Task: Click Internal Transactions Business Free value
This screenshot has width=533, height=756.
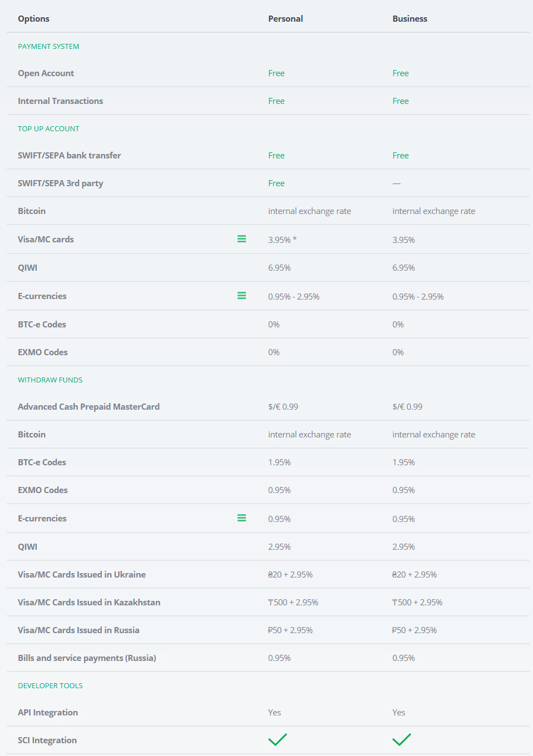Action: pyautogui.click(x=400, y=101)
